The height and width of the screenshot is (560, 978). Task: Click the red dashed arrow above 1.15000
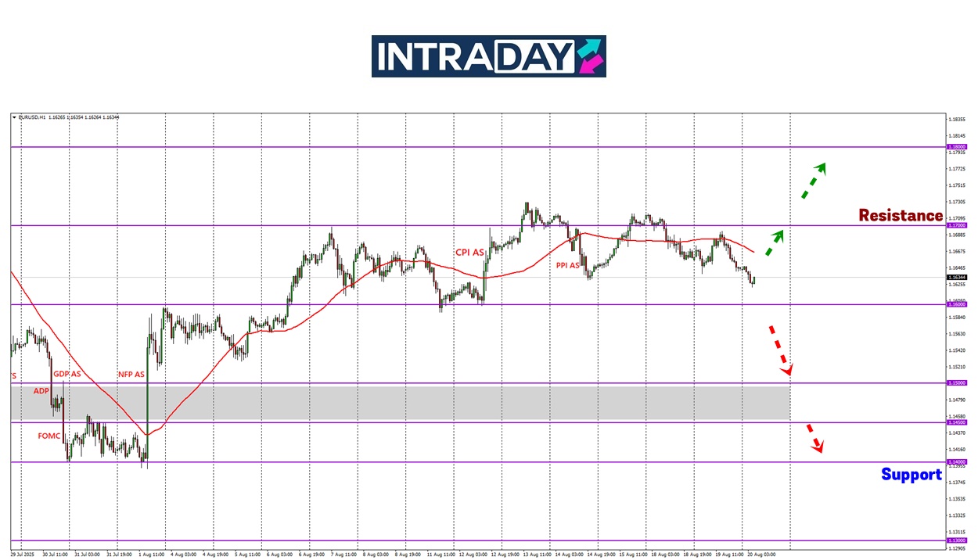tap(781, 349)
